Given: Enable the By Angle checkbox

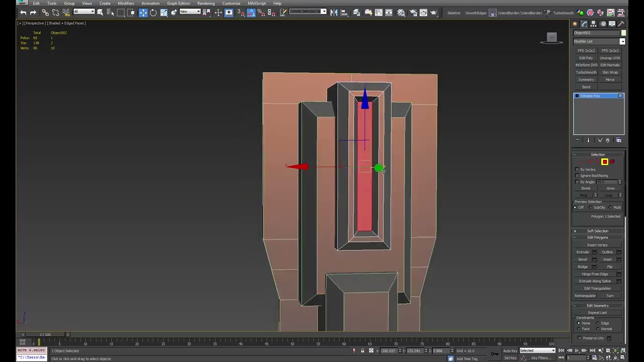Looking at the screenshot, I should [x=577, y=182].
